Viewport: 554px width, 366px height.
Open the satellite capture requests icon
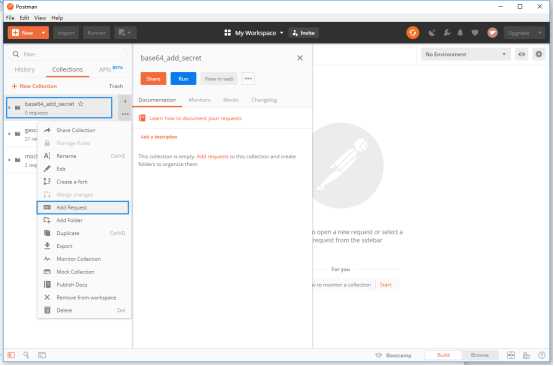(x=432, y=33)
